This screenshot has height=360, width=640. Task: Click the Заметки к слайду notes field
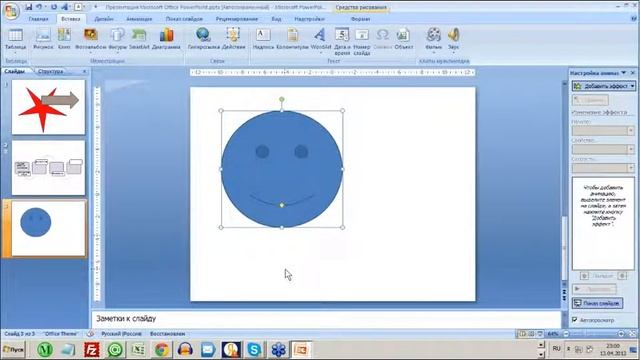tap(327, 319)
